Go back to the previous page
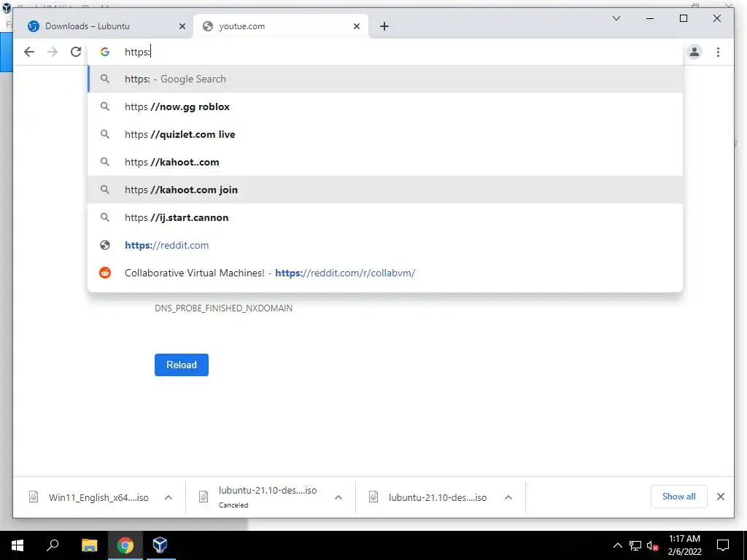 click(29, 52)
